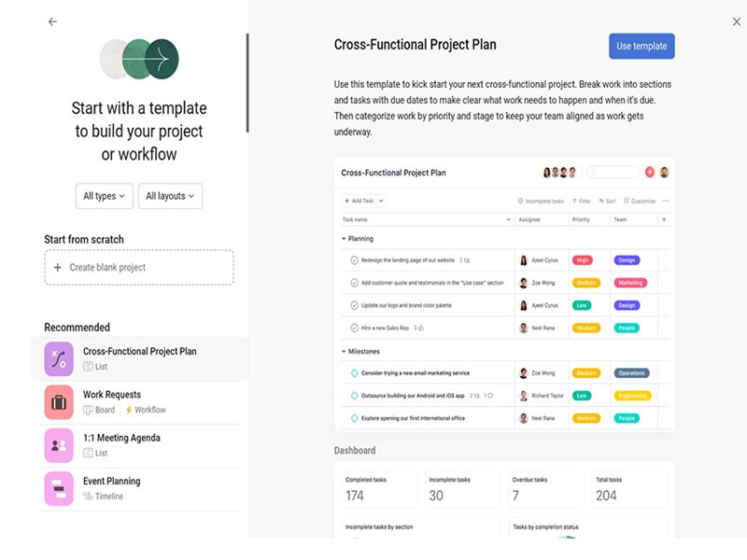Check off 'Update our logo and brand color palette'

point(353,305)
